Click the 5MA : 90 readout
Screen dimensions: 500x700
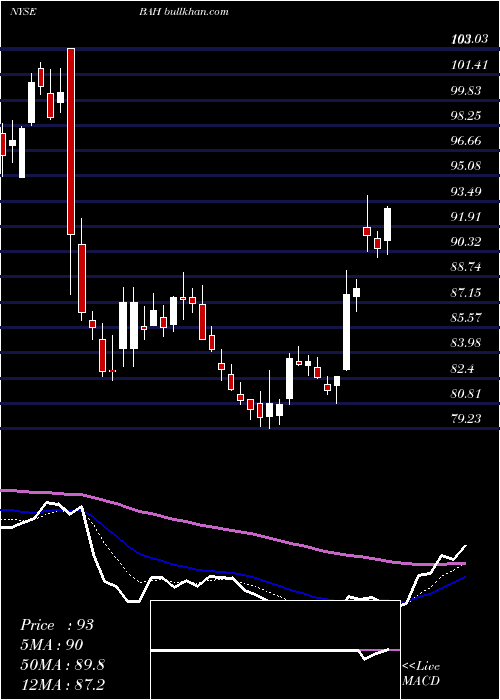coord(52,644)
